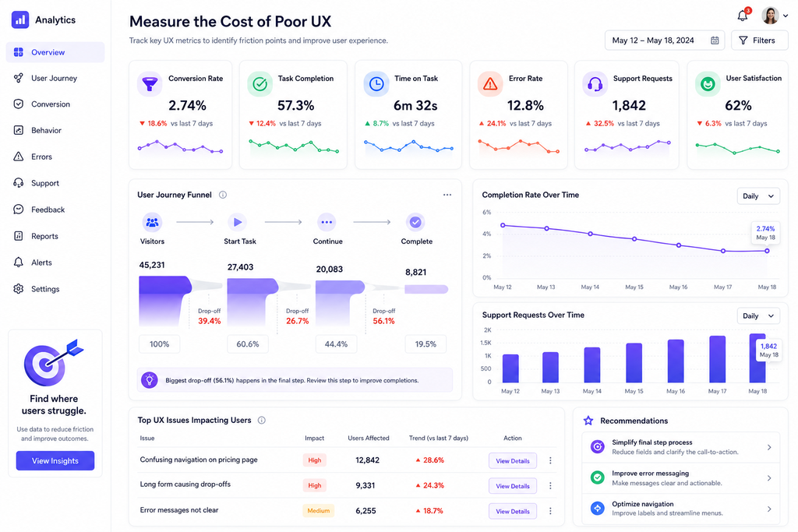798x532 pixels.
Task: Click the User Satisfaction smiley icon
Action: point(708,84)
